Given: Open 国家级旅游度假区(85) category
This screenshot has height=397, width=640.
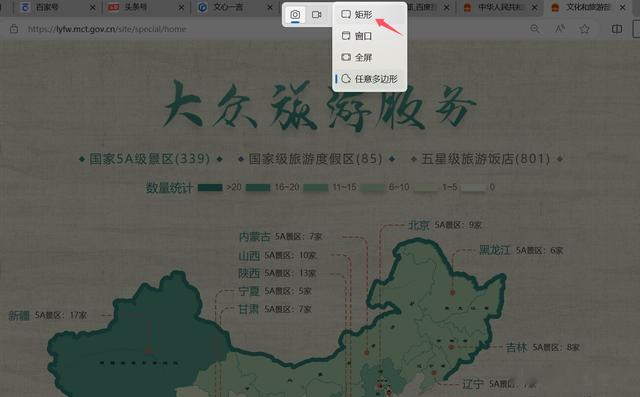Looking at the screenshot, I should (x=316, y=159).
